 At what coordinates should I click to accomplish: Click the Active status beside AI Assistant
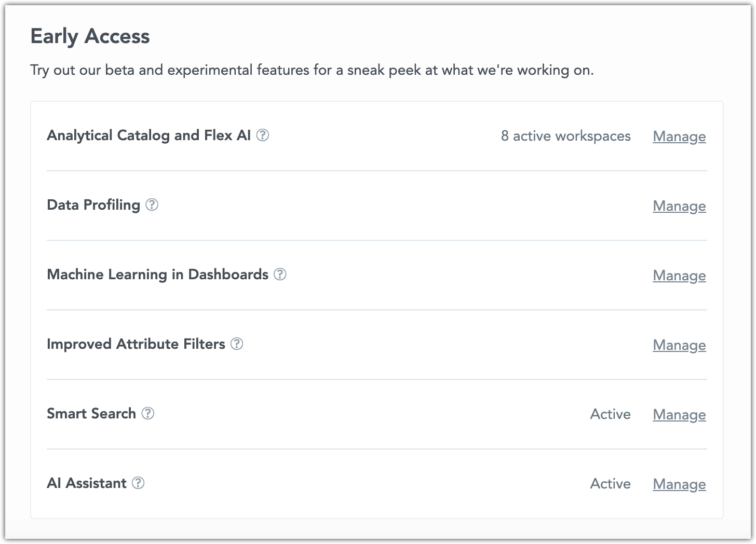point(610,484)
